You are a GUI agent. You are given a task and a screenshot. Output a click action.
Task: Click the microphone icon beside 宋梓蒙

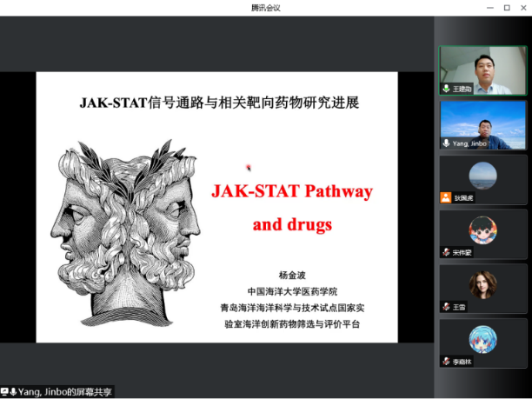coord(446,252)
